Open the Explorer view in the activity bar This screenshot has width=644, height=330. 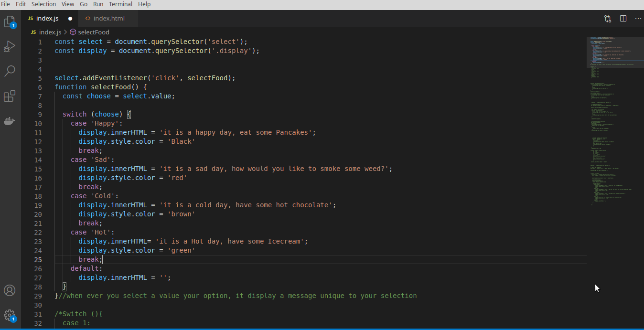point(10,22)
